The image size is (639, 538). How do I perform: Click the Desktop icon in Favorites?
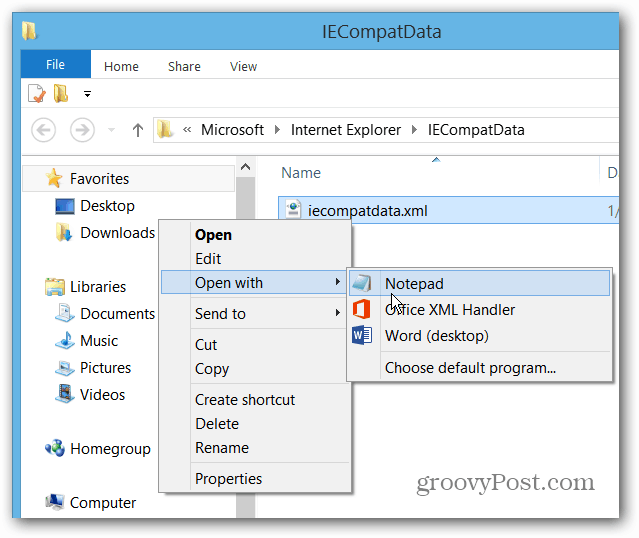[x=65, y=206]
